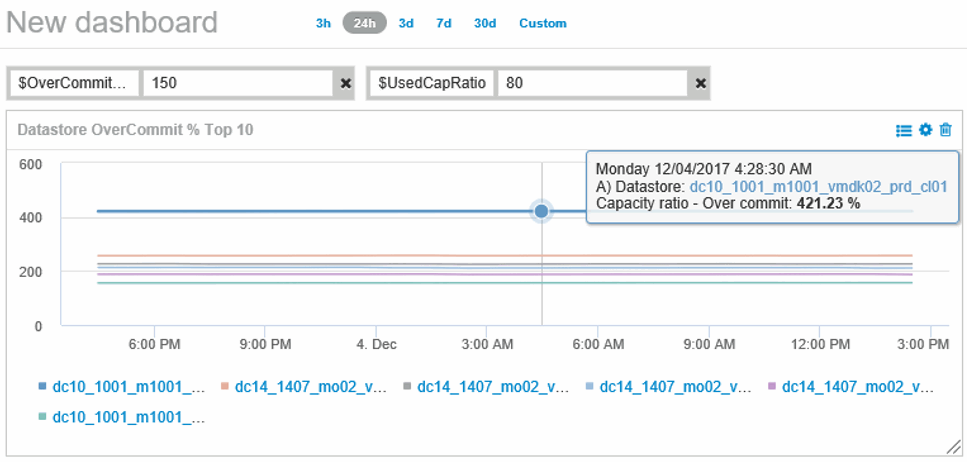The height and width of the screenshot is (462, 967).
Task: Remove the $UsedCapRatio variable with X
Action: (701, 84)
